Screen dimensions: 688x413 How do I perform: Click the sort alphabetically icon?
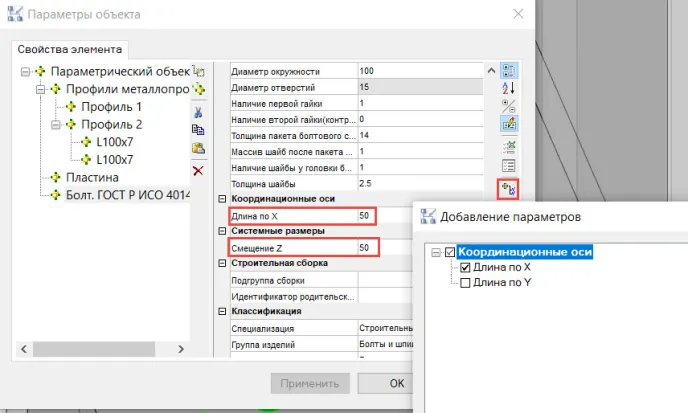(x=507, y=87)
